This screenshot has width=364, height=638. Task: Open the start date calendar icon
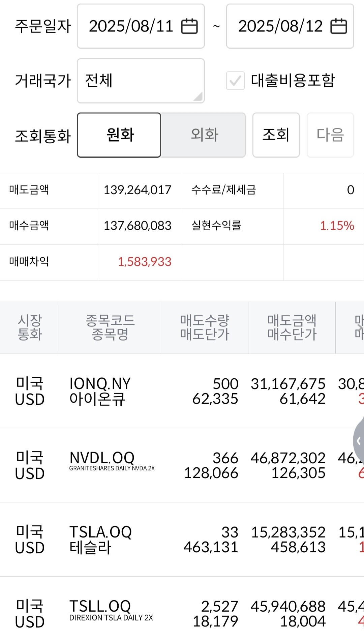[x=189, y=26]
